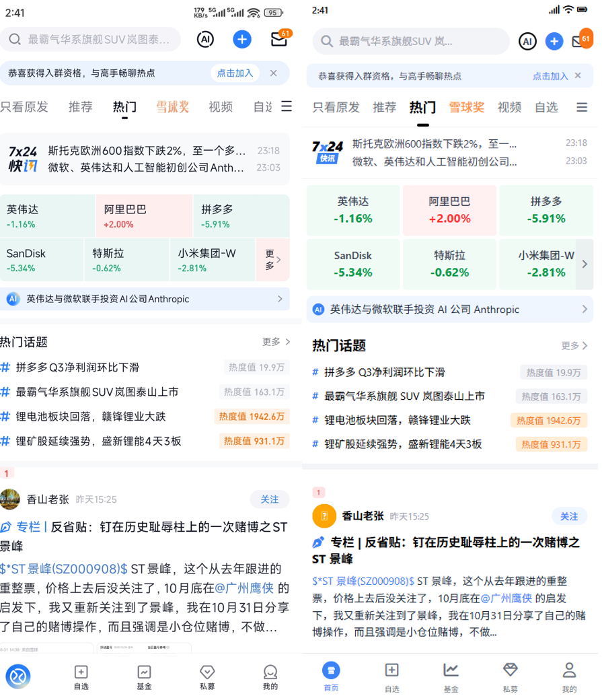Switch to 推荐 tab on left screen

click(x=81, y=107)
